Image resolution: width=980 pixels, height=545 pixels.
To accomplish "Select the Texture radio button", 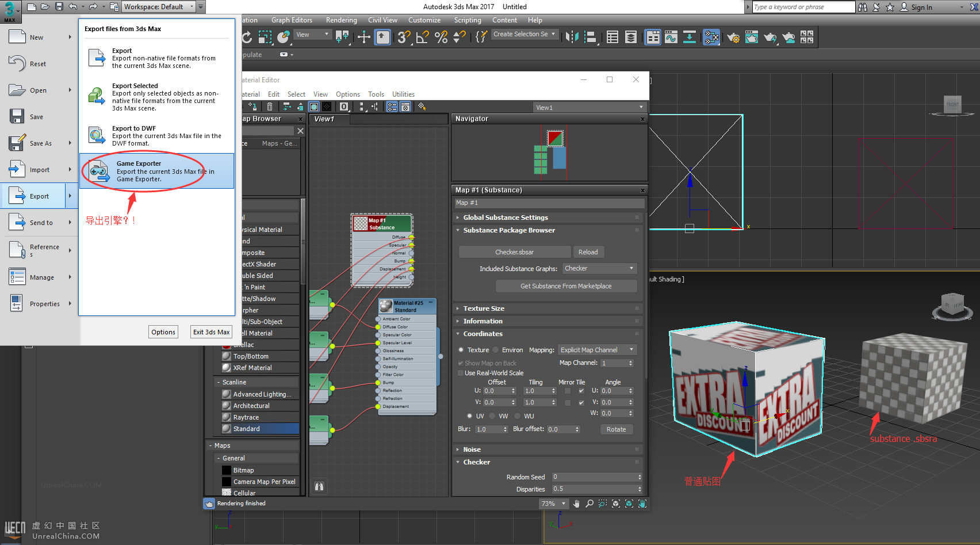I will point(461,350).
